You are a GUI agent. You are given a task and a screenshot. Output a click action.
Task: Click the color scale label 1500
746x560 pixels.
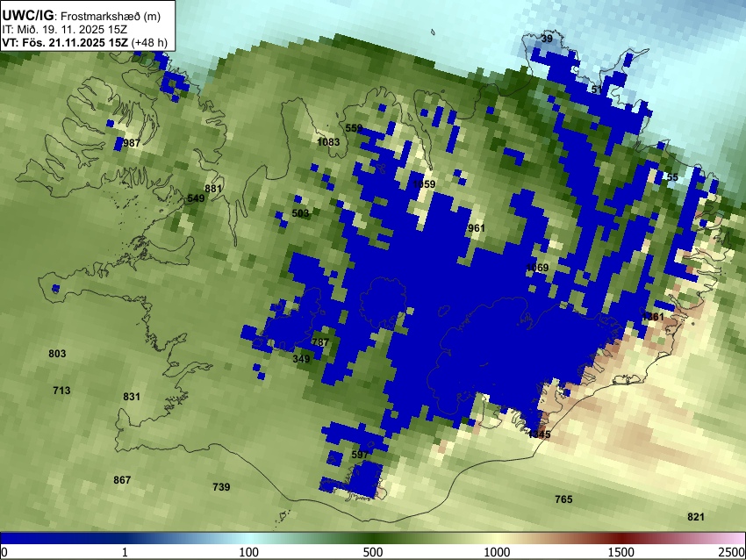[621, 552]
